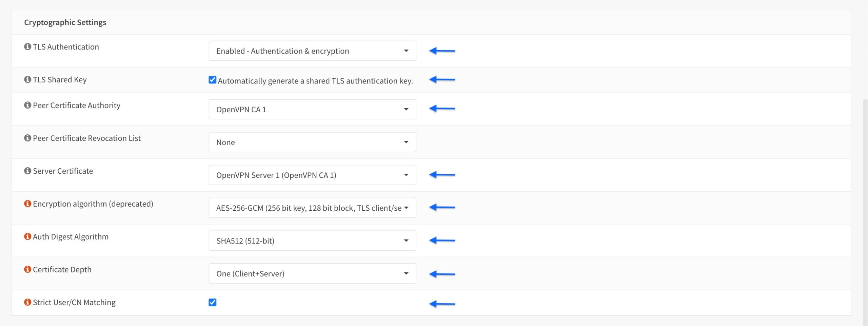
Task: Open the Auth Digest Algorithm dropdown
Action: coord(312,241)
